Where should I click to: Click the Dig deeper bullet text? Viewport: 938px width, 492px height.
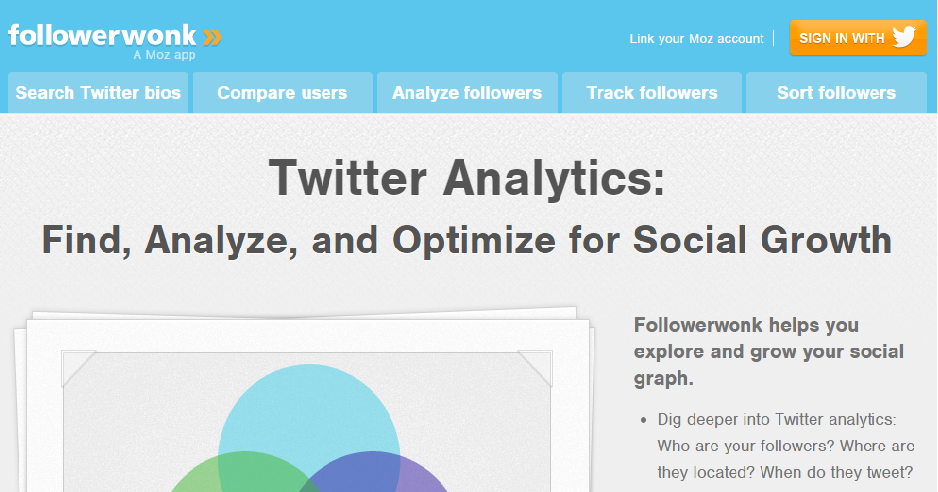click(785, 446)
